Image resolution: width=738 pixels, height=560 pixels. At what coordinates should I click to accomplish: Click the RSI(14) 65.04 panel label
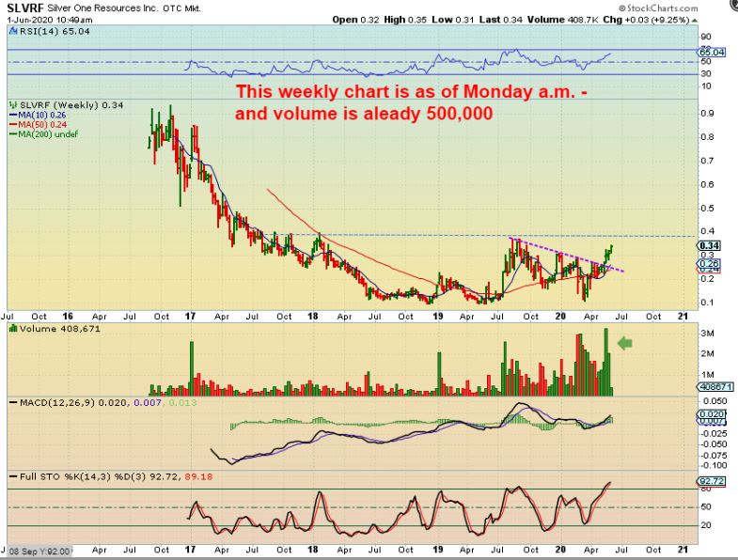pos(55,31)
